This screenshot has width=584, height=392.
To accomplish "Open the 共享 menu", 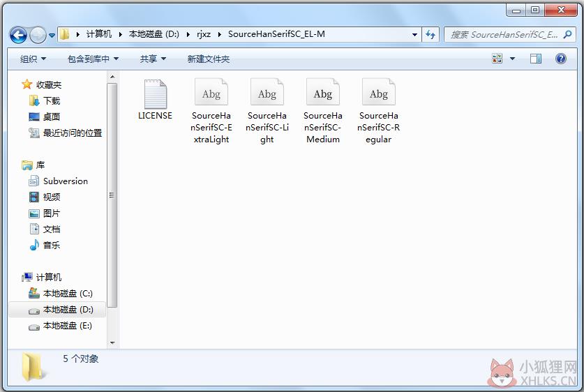I will tap(153, 59).
